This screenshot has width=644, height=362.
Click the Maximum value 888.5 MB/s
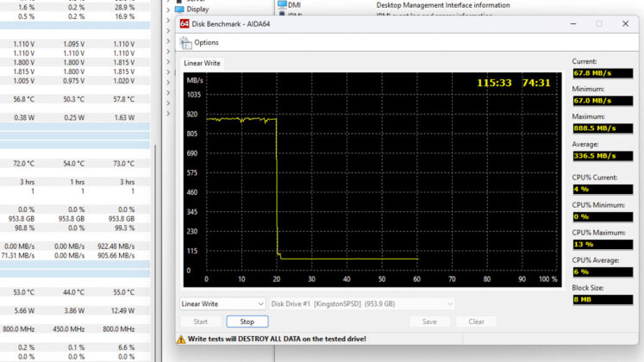(x=603, y=128)
